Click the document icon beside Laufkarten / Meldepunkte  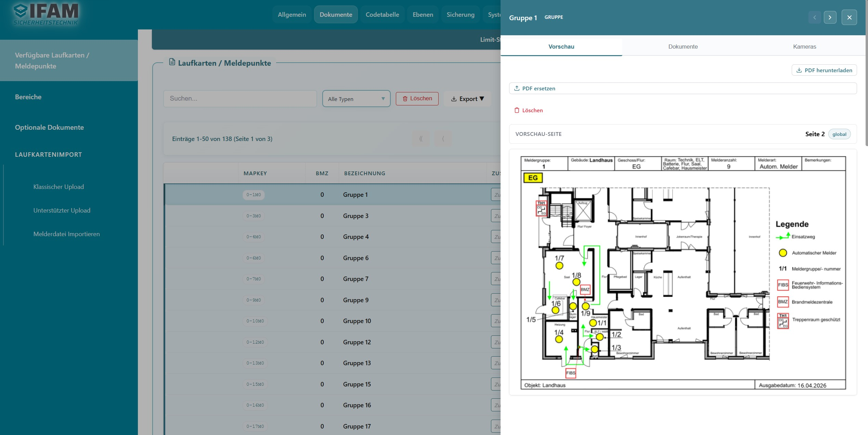click(172, 62)
